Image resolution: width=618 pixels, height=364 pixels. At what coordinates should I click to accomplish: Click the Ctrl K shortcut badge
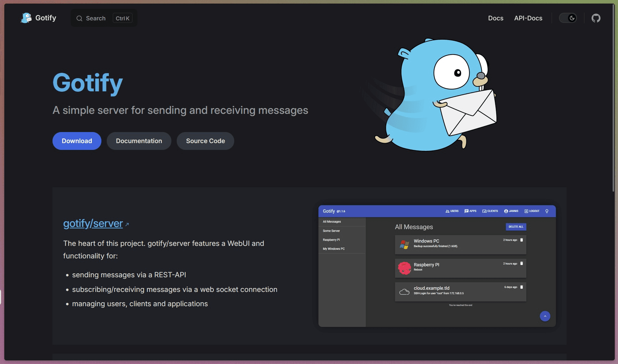point(122,18)
